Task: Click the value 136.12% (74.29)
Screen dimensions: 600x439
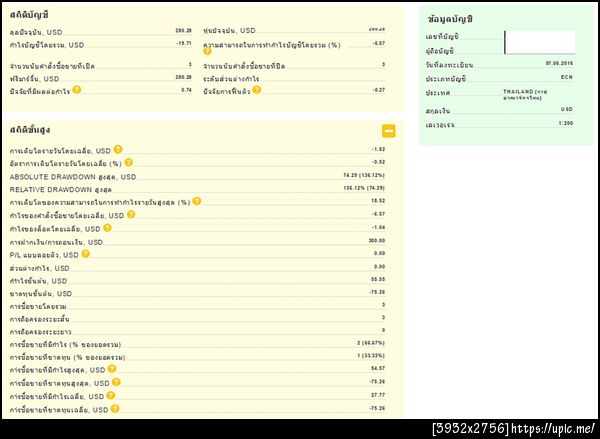Action: 364,188
